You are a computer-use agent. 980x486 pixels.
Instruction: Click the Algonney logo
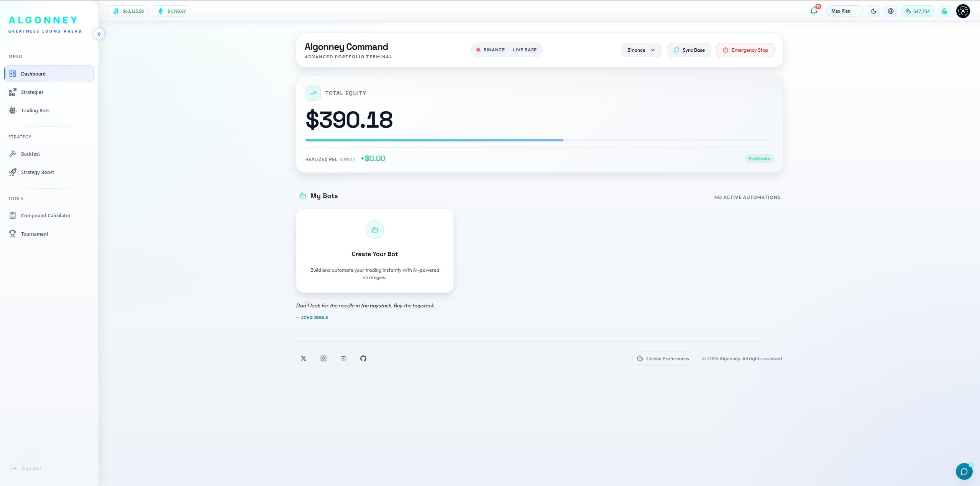pos(45,25)
